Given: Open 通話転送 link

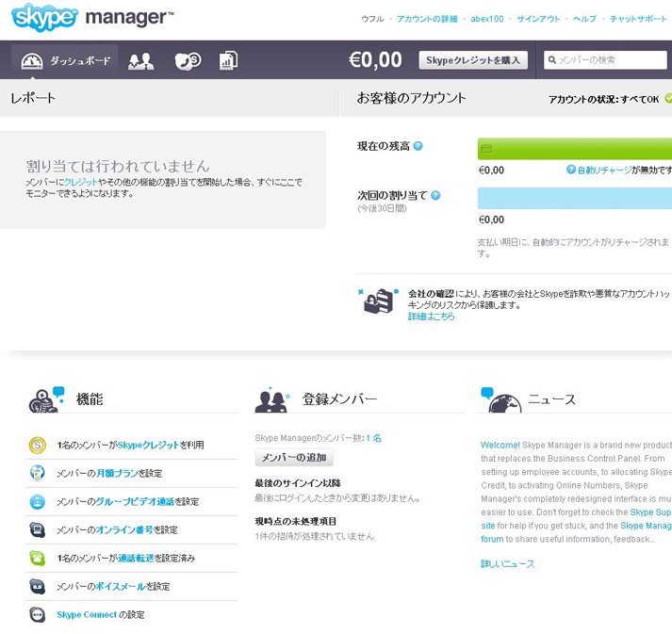Looking at the screenshot, I should pos(136,558).
